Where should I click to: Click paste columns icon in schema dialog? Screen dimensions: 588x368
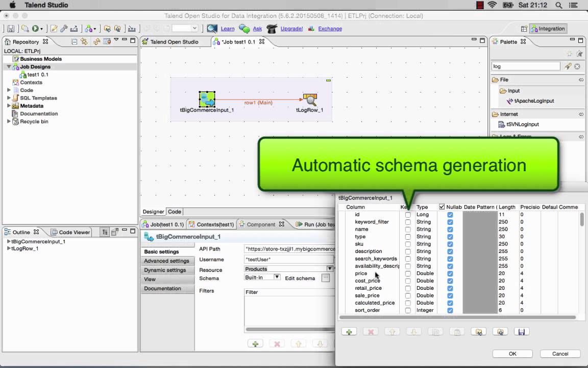pos(457,332)
